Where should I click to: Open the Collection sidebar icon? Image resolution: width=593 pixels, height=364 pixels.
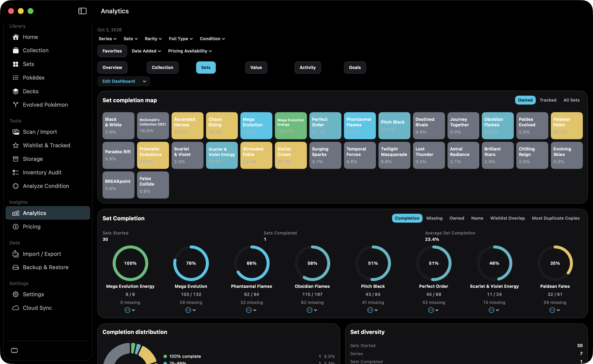pos(16,50)
